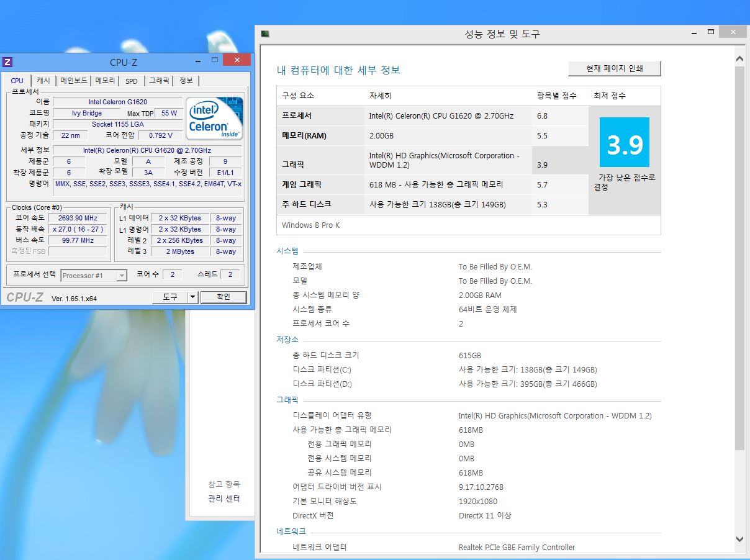Select the 메모리(RAM) row in score table
This screenshot has height=560, width=750.
click(x=432, y=135)
